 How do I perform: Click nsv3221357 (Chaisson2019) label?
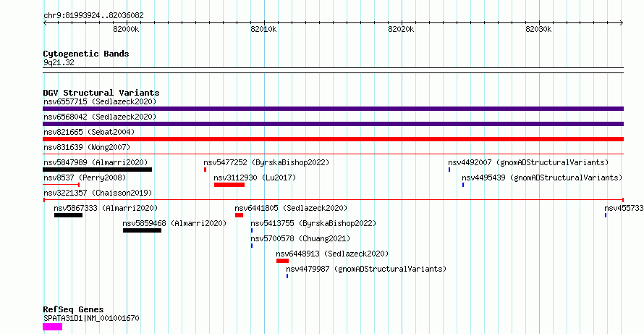click(x=98, y=193)
